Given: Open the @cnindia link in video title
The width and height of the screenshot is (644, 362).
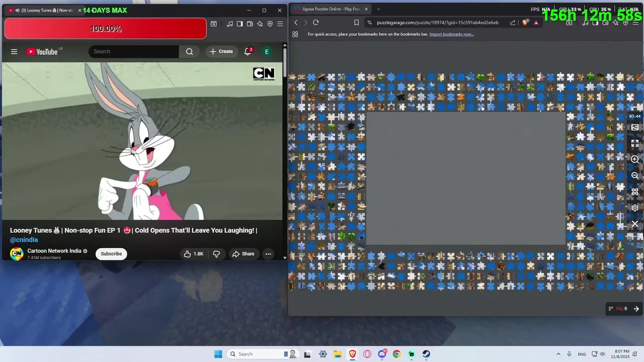Looking at the screenshot, I should tap(24, 240).
